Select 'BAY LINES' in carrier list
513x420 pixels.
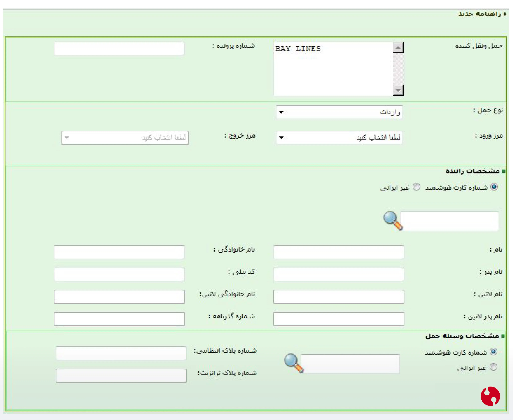click(298, 49)
